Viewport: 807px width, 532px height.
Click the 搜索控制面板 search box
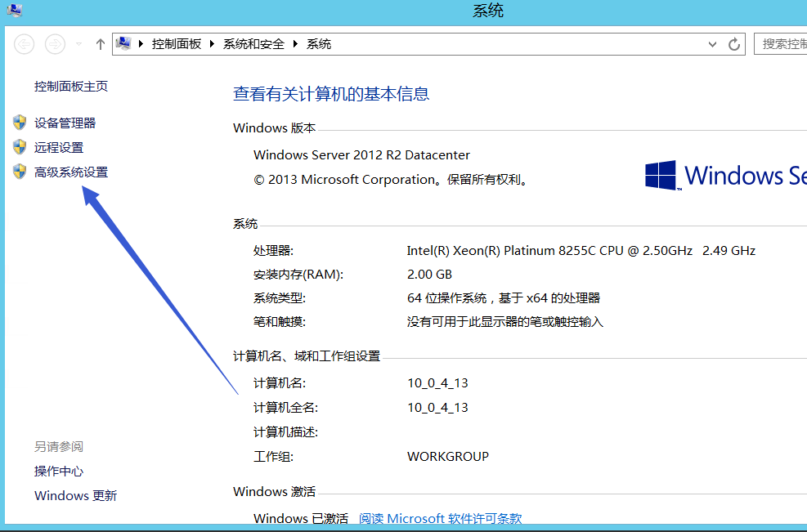(782, 44)
